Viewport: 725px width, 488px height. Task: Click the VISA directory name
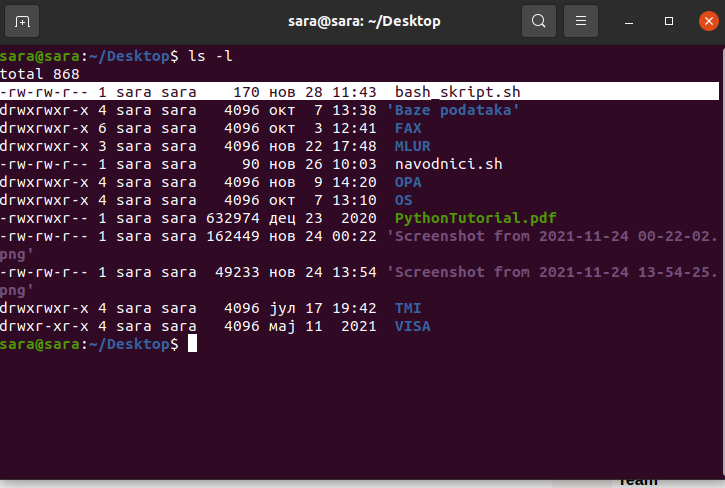click(412, 327)
